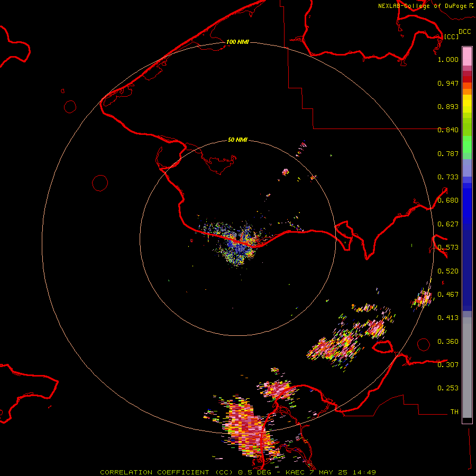The height and width of the screenshot is (476, 476).
Task: Click the 0.893 color scale value
Action: [x=448, y=106]
